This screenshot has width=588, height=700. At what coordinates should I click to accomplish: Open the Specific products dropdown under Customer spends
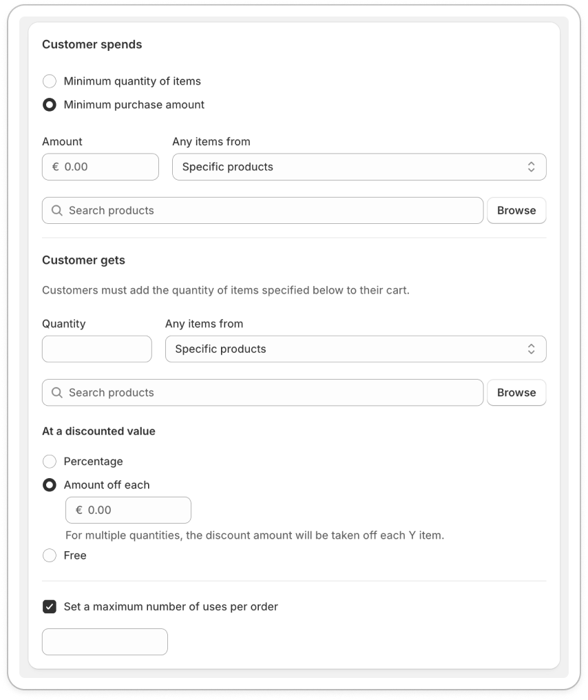358,166
